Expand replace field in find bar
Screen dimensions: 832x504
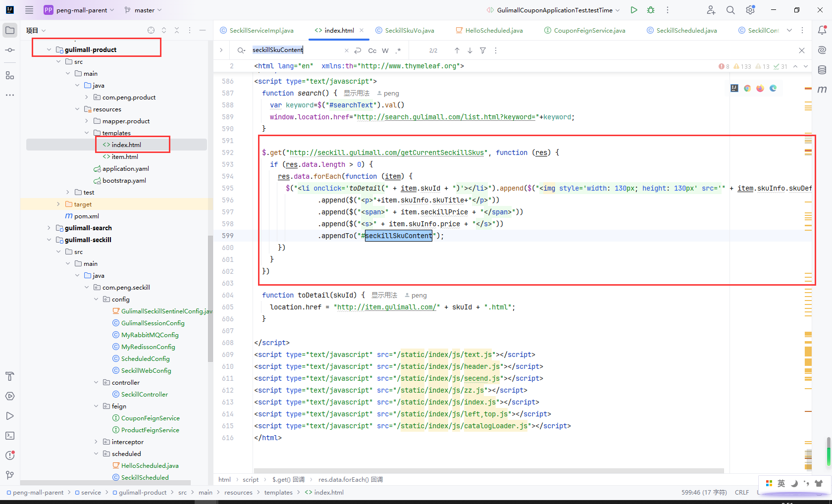tap(221, 50)
